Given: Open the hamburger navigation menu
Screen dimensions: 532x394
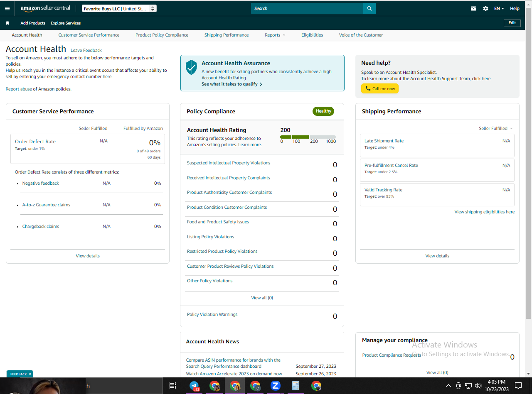Looking at the screenshot, I should (x=7, y=8).
